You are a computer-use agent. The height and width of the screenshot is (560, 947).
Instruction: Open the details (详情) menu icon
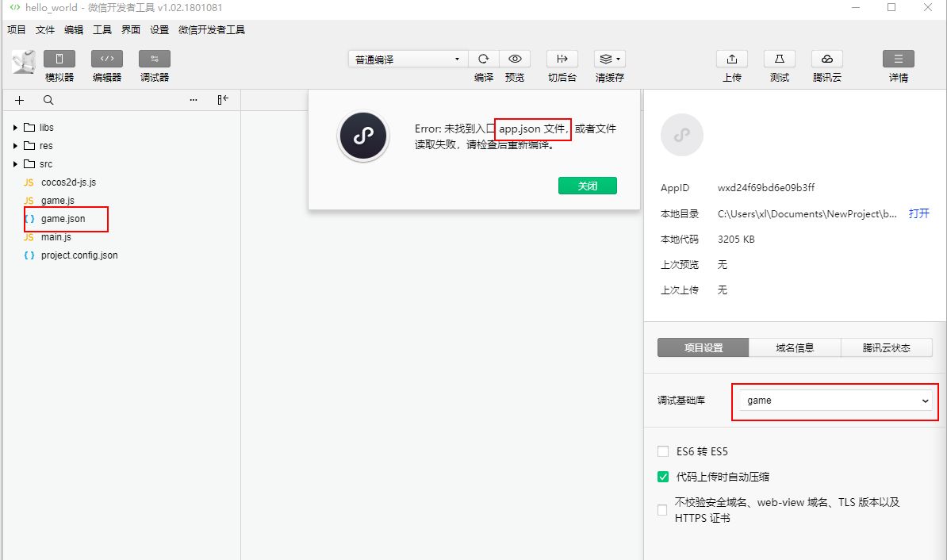coord(899,59)
